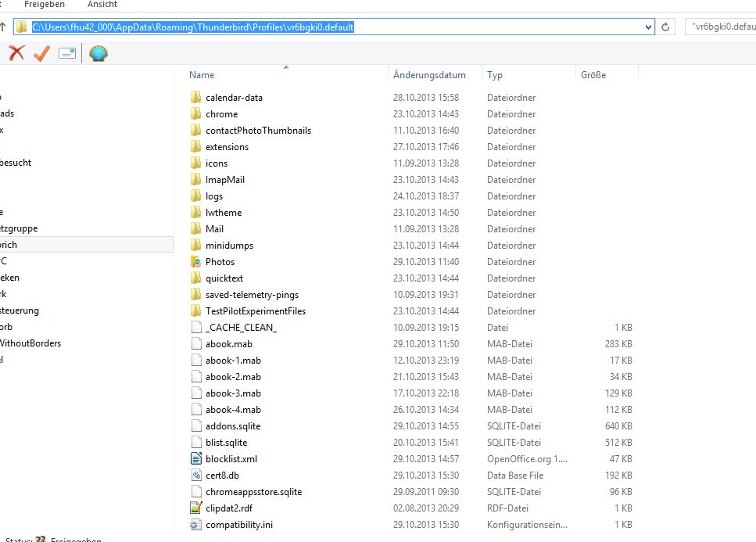Select the abook-1.mab file name
Image resolution: width=756 pixels, height=542 pixels.
coord(233,361)
